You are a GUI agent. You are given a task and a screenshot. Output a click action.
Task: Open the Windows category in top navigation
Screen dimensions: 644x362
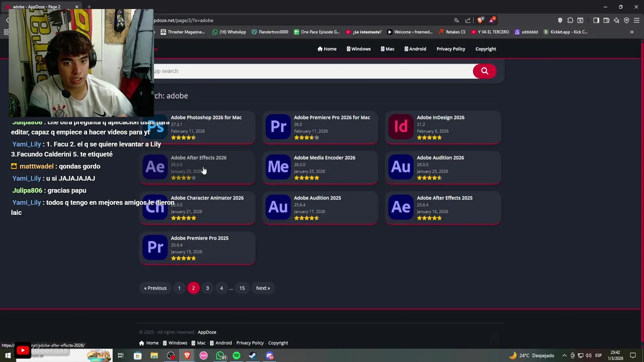pos(358,49)
